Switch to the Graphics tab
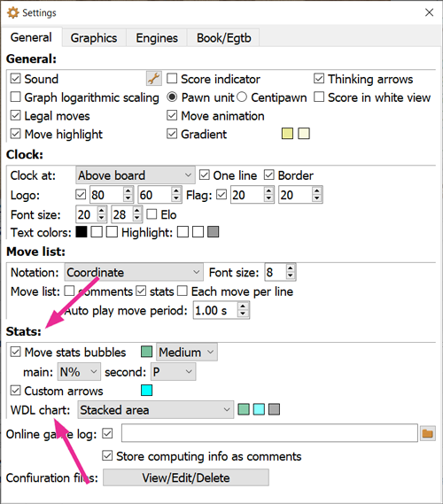This screenshot has height=504, width=443. [x=94, y=38]
